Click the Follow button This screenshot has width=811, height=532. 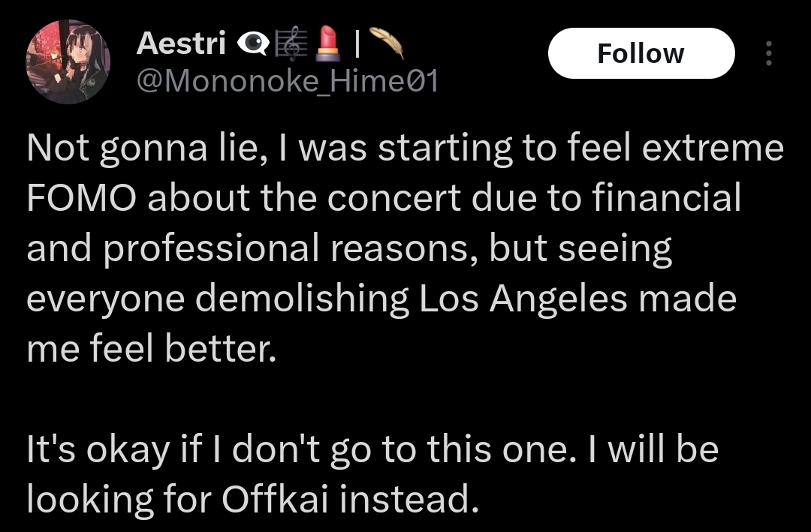[x=641, y=53]
